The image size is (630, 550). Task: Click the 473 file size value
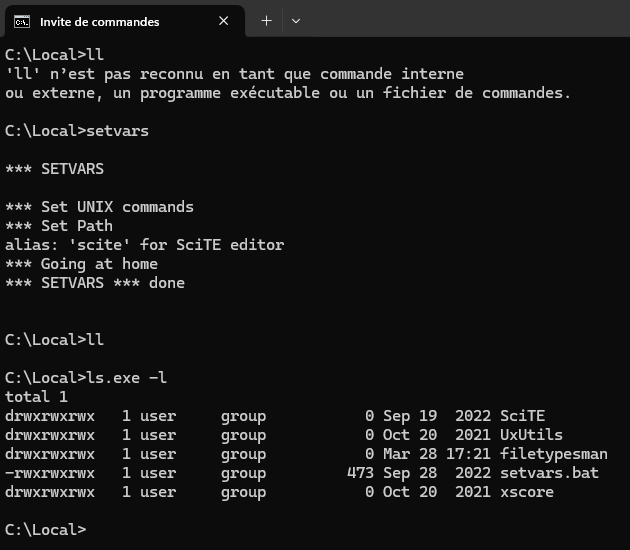(360, 473)
